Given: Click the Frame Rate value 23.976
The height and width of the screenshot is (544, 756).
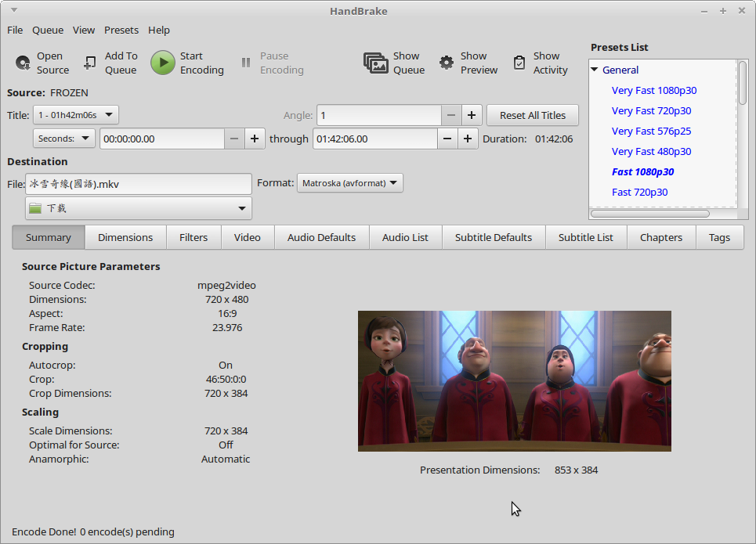Looking at the screenshot, I should click(227, 328).
